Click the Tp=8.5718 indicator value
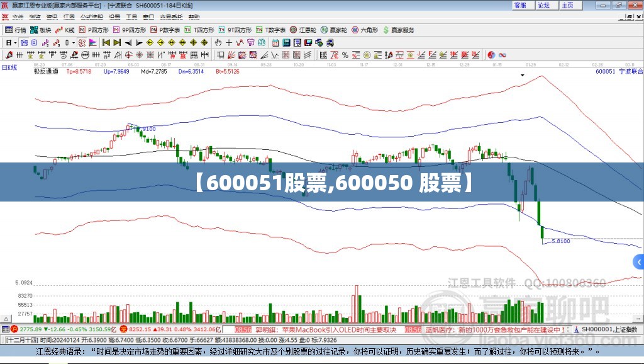644x364 pixels. (x=79, y=71)
